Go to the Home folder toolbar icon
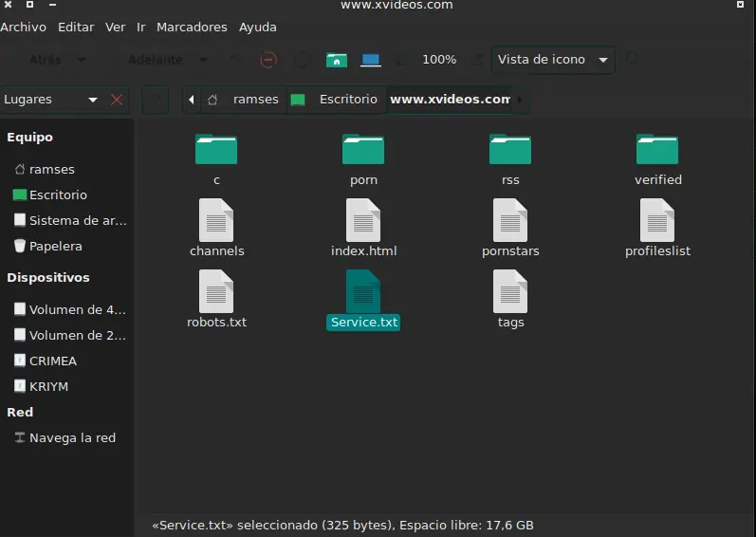Viewport: 756px width, 537px height. tap(337, 60)
